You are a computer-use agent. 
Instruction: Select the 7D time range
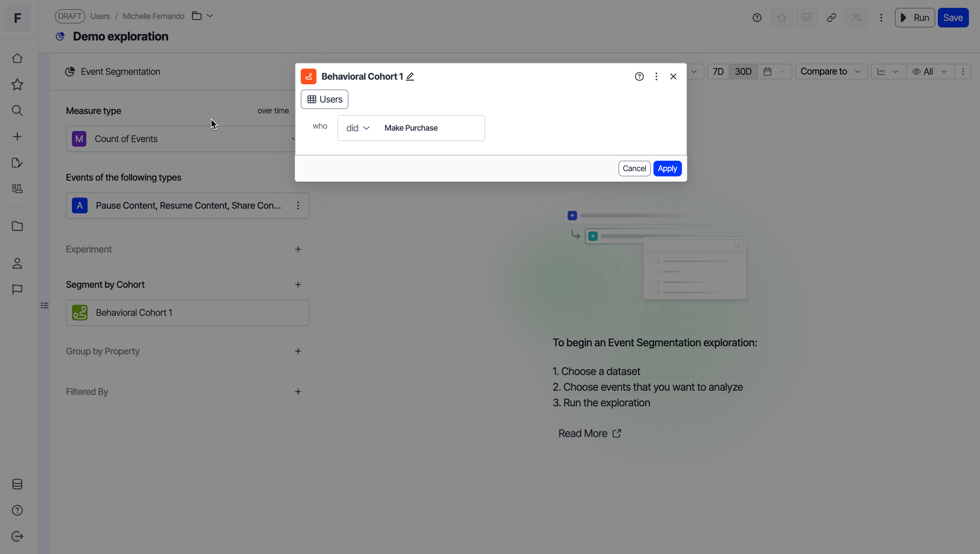(718, 72)
